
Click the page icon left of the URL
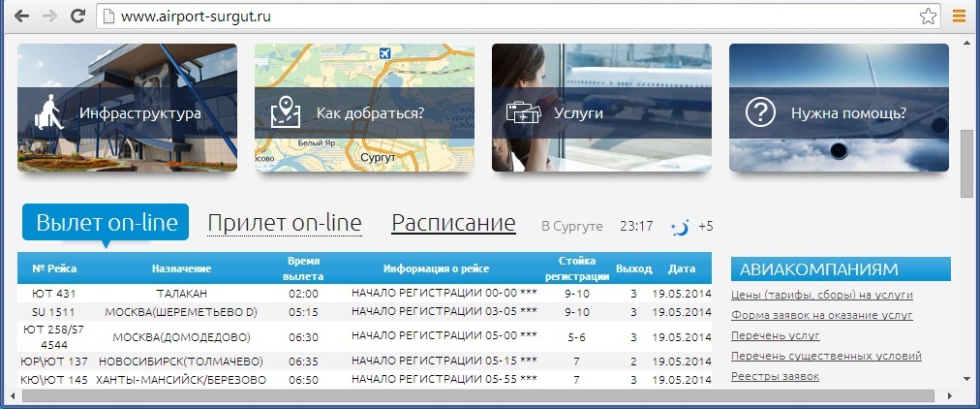pos(108,16)
